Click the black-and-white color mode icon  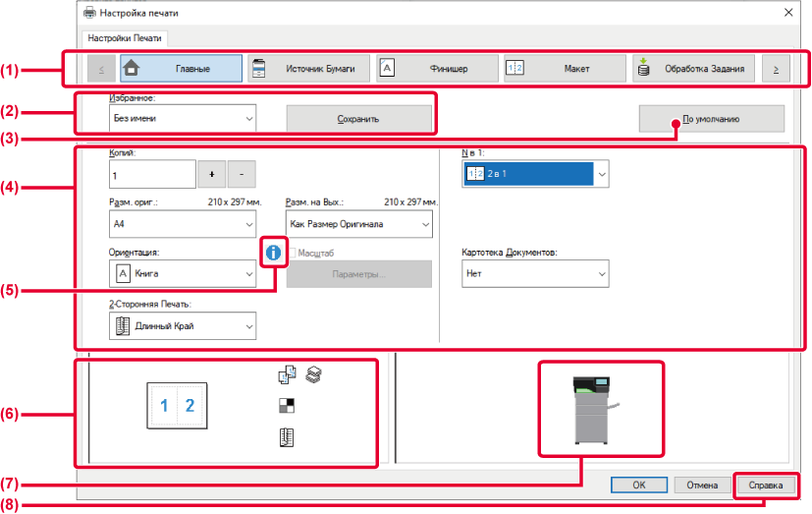[x=287, y=406]
